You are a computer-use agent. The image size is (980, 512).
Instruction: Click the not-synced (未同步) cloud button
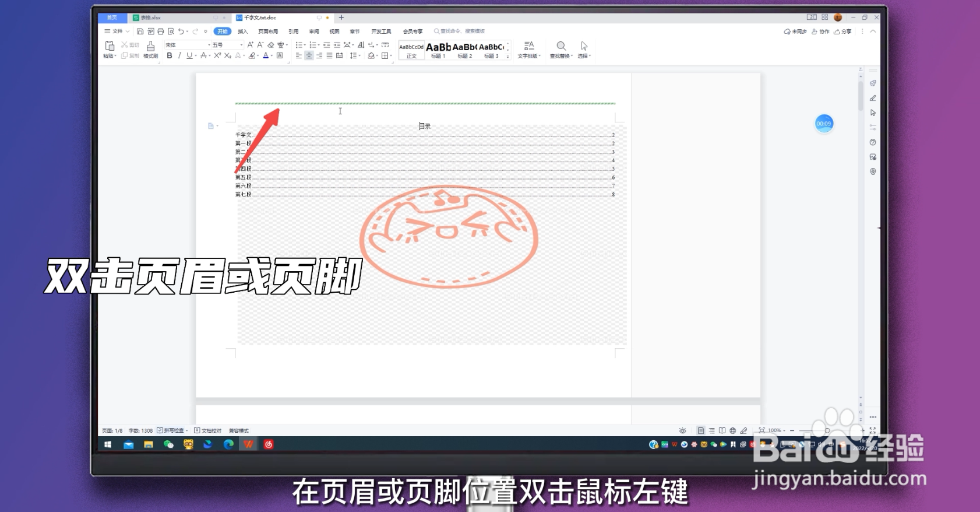point(795,31)
